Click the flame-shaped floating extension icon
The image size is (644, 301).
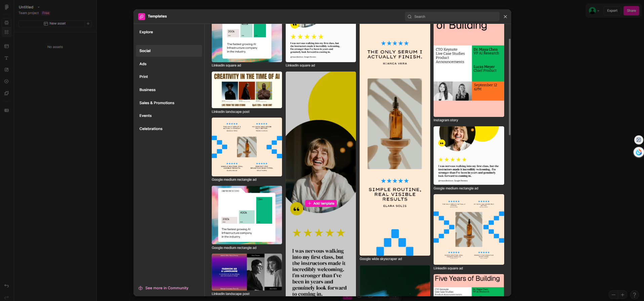tap(639, 153)
